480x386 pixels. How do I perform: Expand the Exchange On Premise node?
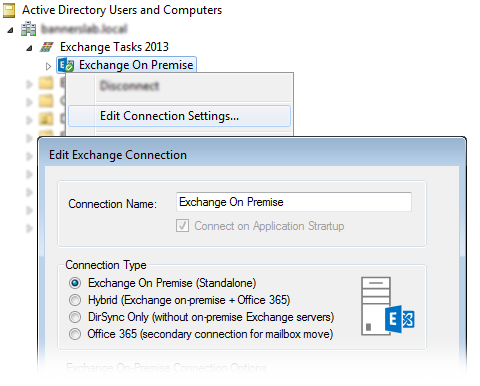pyautogui.click(x=48, y=66)
